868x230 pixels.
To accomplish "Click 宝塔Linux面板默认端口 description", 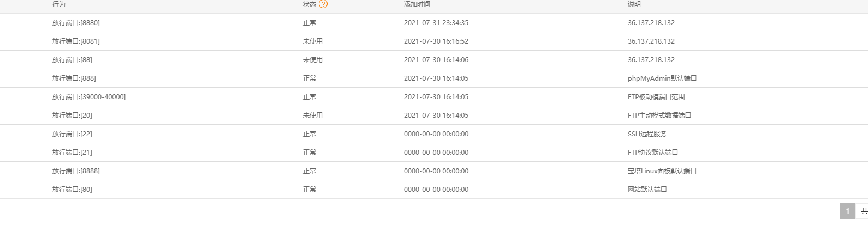I will (662, 171).
